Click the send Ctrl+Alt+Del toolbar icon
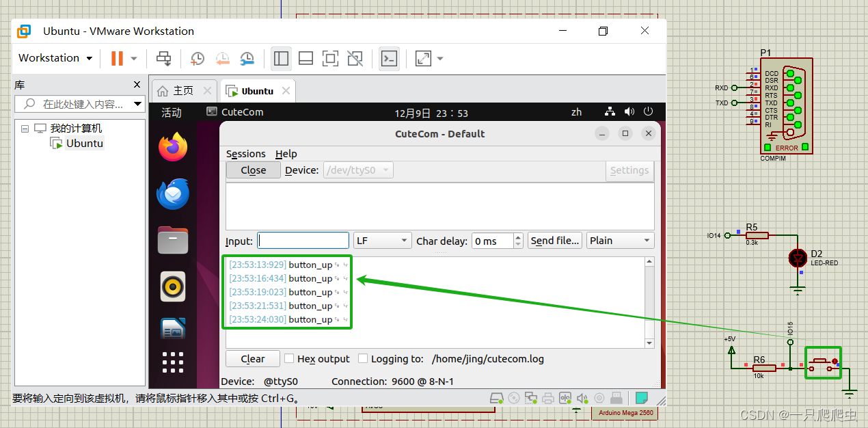The image size is (868, 428). point(164,58)
